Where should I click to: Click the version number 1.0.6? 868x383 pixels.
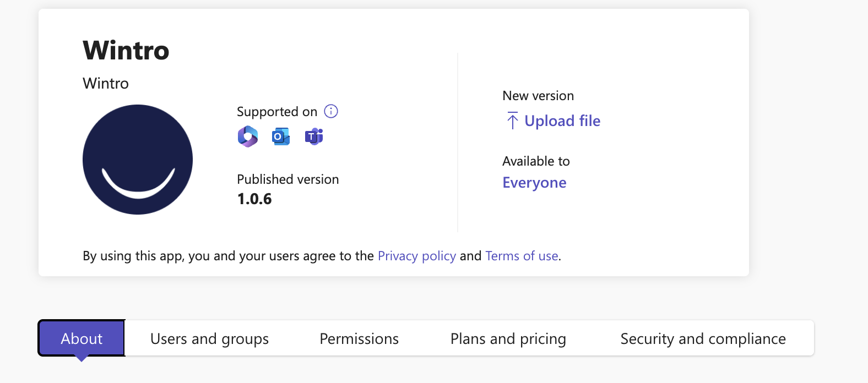pyautogui.click(x=254, y=199)
